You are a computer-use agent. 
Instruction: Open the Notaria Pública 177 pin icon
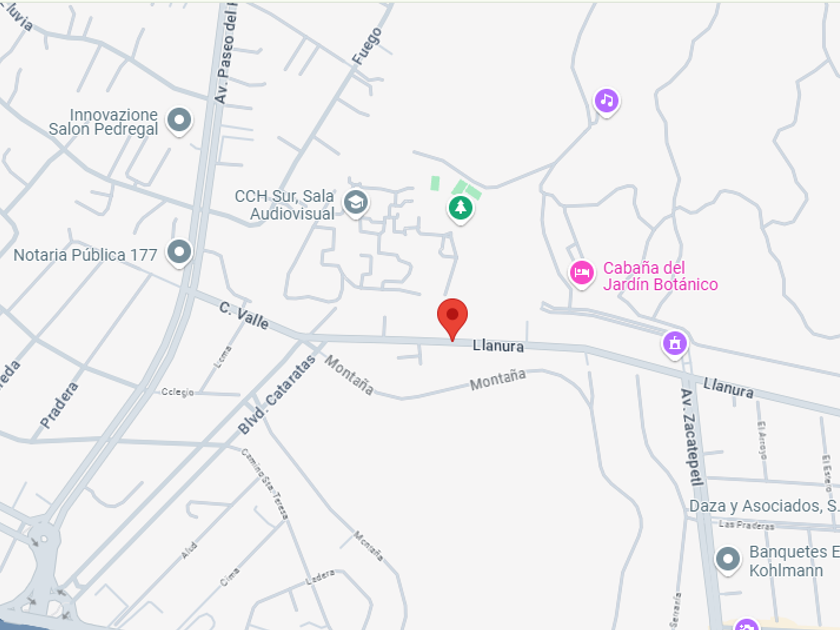179,252
